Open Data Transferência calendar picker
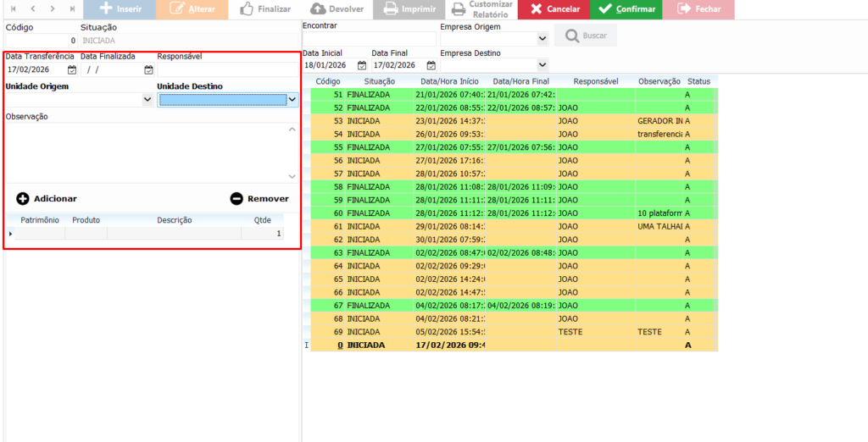The image size is (868, 442). point(72,70)
